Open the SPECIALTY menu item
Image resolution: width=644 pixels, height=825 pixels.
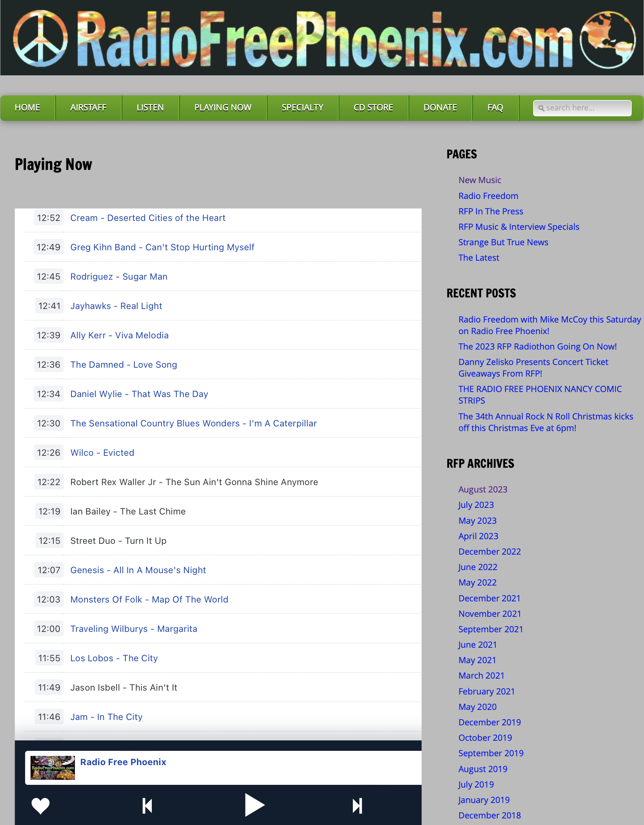303,108
